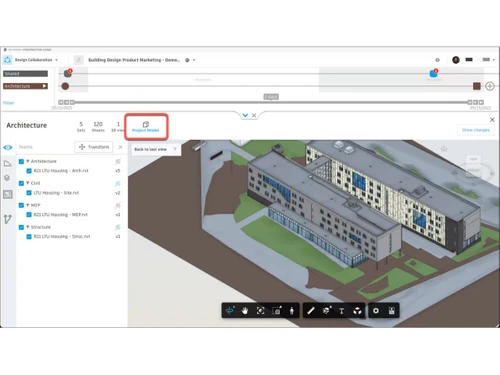500x375 pixels.
Task: Click the Filter link
Action: click(x=9, y=103)
